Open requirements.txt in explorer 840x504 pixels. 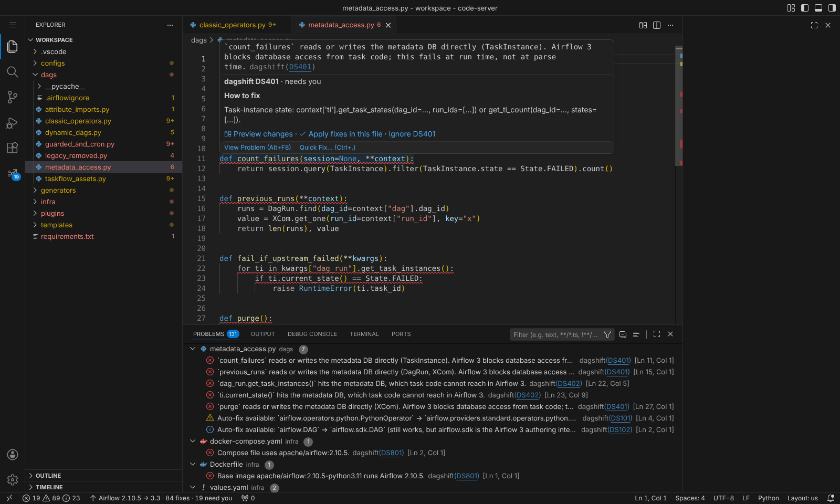click(x=103, y=236)
